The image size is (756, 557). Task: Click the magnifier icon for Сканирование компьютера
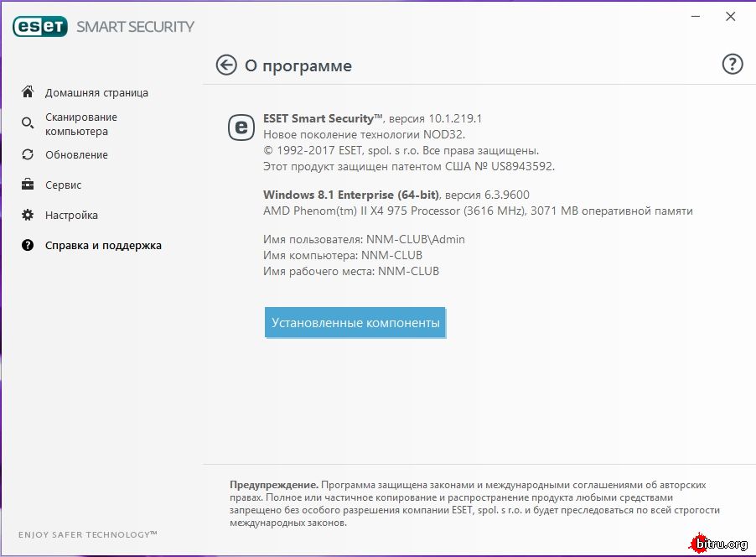[28, 123]
